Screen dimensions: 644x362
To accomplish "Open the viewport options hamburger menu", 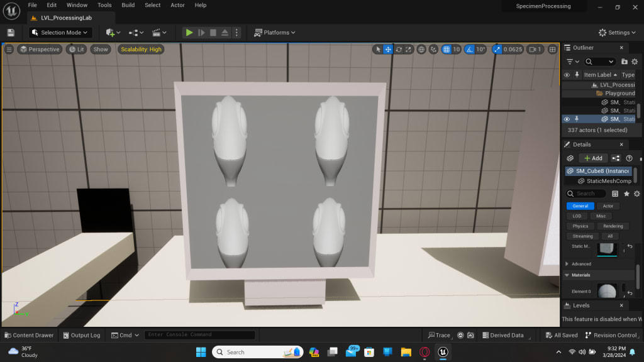I will (9, 49).
